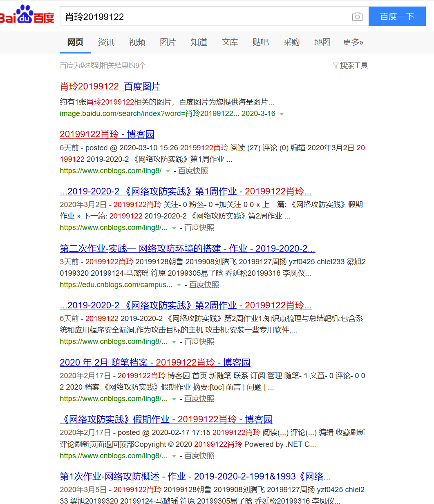434x504 pixels.
Task: Expand URL arrow under 第2周作业 result
Action: click(x=174, y=342)
